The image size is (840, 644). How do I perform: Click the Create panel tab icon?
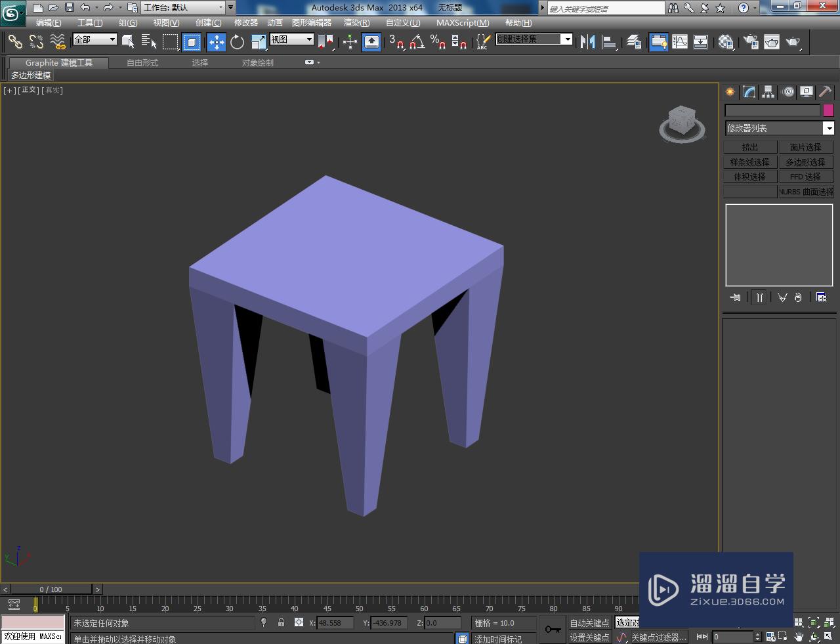coord(730,92)
